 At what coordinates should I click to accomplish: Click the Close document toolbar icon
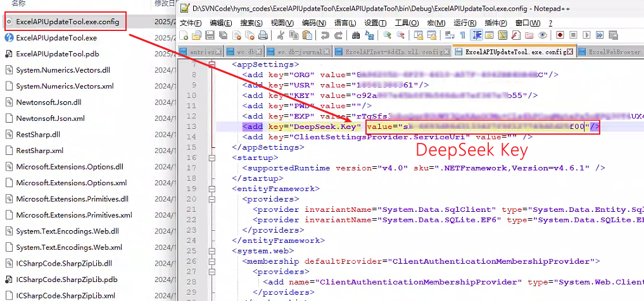237,35
